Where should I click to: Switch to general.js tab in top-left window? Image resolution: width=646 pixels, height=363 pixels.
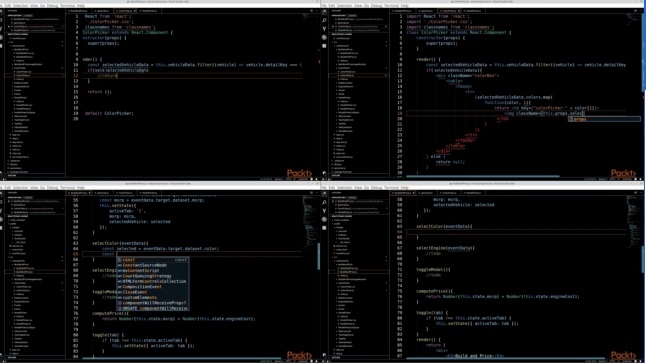point(103,11)
